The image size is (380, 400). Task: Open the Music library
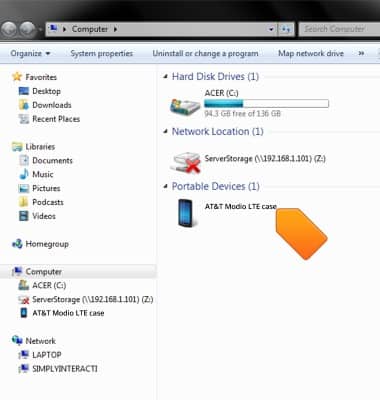click(43, 174)
